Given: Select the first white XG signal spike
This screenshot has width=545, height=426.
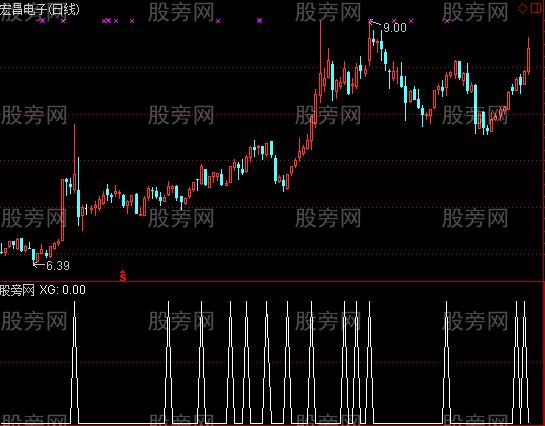Looking at the screenshot, I should [x=74, y=361].
